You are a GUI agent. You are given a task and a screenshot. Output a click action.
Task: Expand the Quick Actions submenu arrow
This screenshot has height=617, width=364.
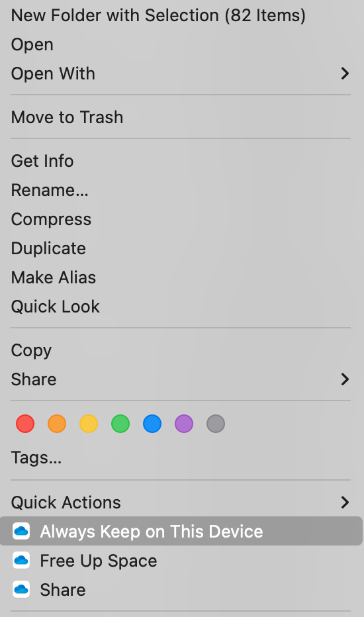point(345,502)
